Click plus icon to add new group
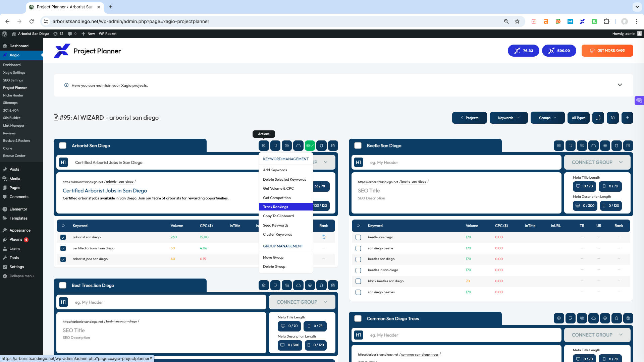 coord(627,118)
